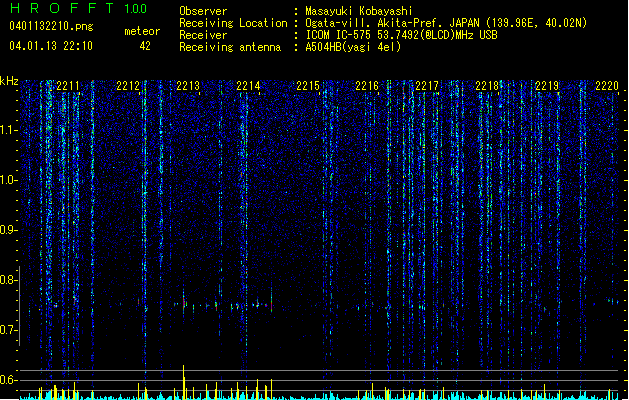This screenshot has height=400, width=629.
Task: Click the tallest yellow power spike near 2213
Action: tap(184, 381)
